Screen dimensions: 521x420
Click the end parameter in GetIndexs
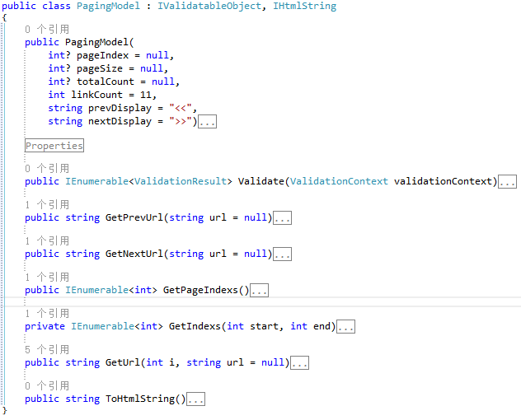[322, 326]
